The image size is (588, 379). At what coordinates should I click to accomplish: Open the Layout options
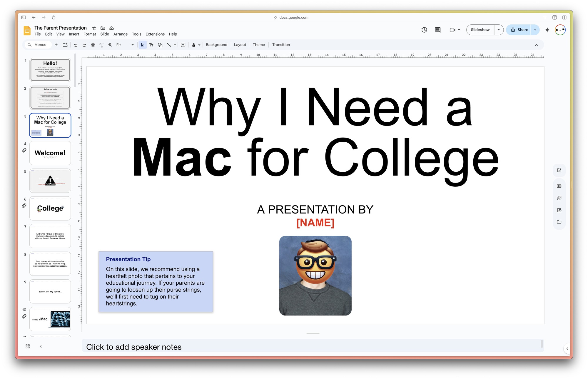pos(240,45)
